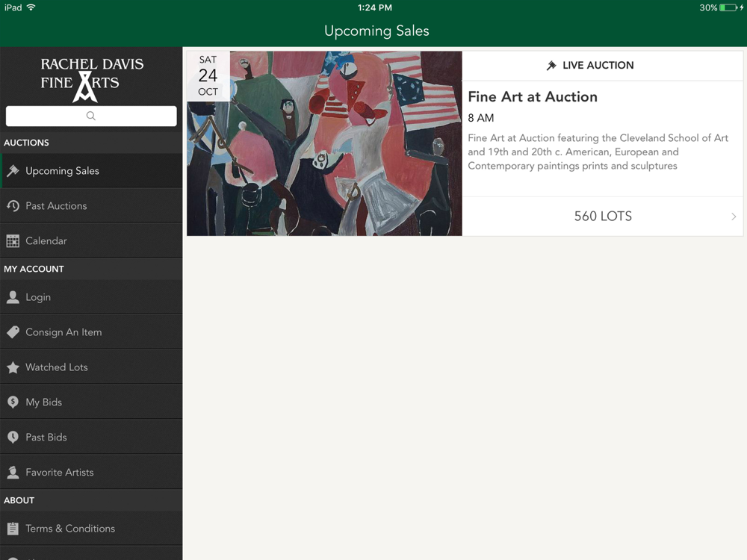Click into the sidebar search field
747x560 pixels.
pos(91,116)
